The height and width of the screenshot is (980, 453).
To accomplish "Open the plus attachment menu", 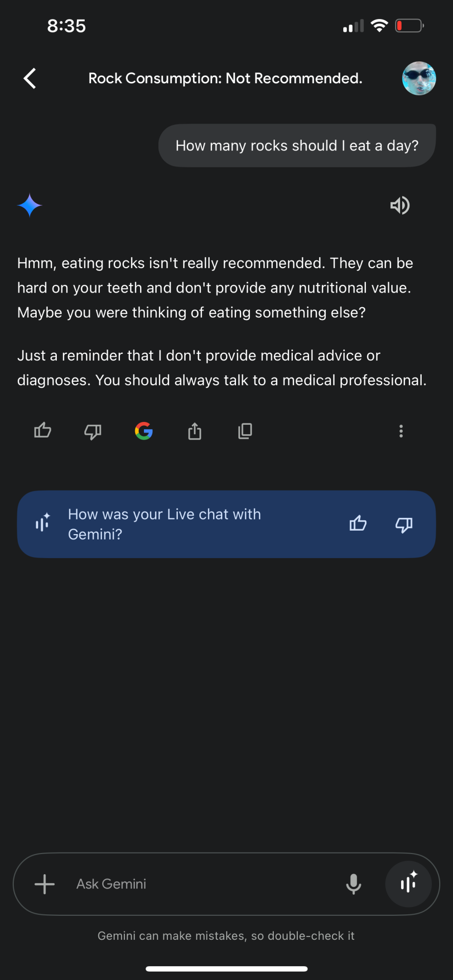I will [45, 884].
